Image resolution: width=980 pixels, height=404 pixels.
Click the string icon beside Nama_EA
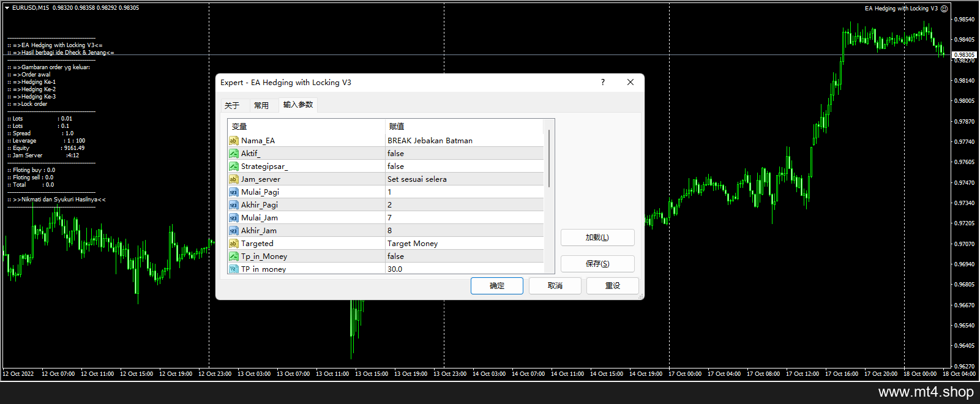click(233, 141)
